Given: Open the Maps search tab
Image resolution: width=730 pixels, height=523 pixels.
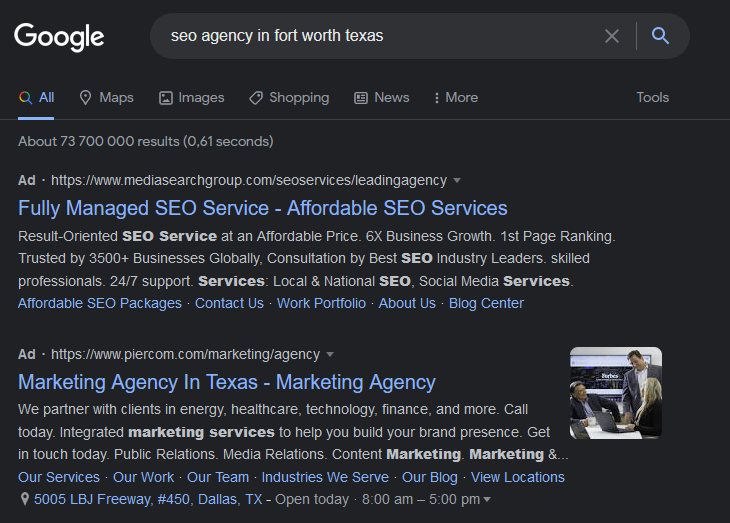Looking at the screenshot, I should coord(106,97).
